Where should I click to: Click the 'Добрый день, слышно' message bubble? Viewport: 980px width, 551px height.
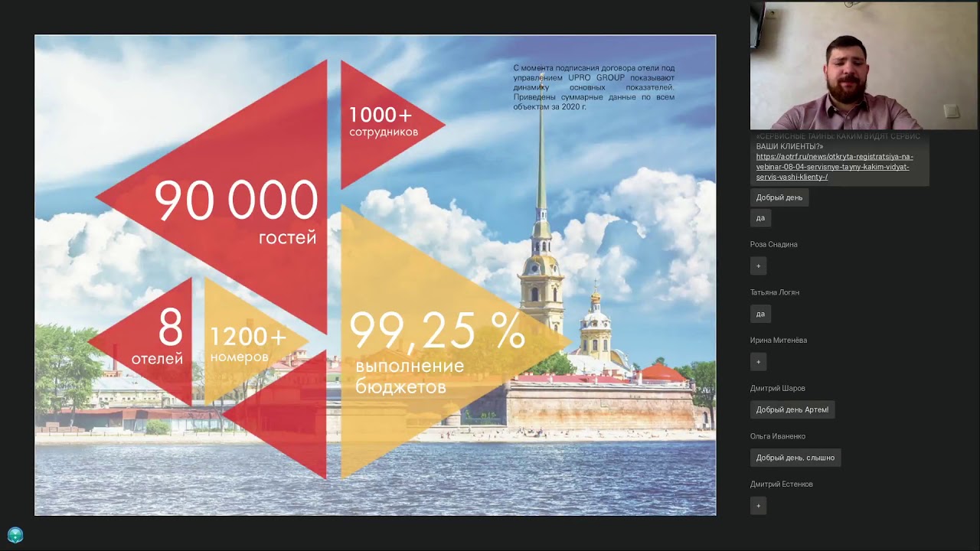(x=795, y=458)
